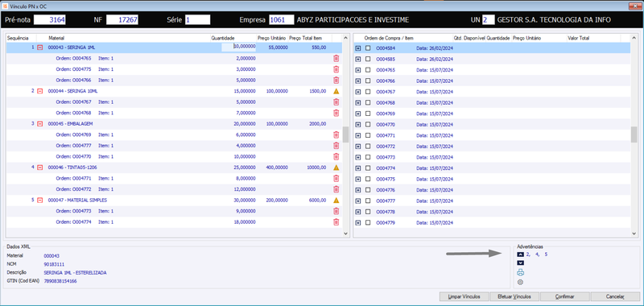Tick checkbox for order O004584
This screenshot has width=644, height=306.
(x=368, y=48)
